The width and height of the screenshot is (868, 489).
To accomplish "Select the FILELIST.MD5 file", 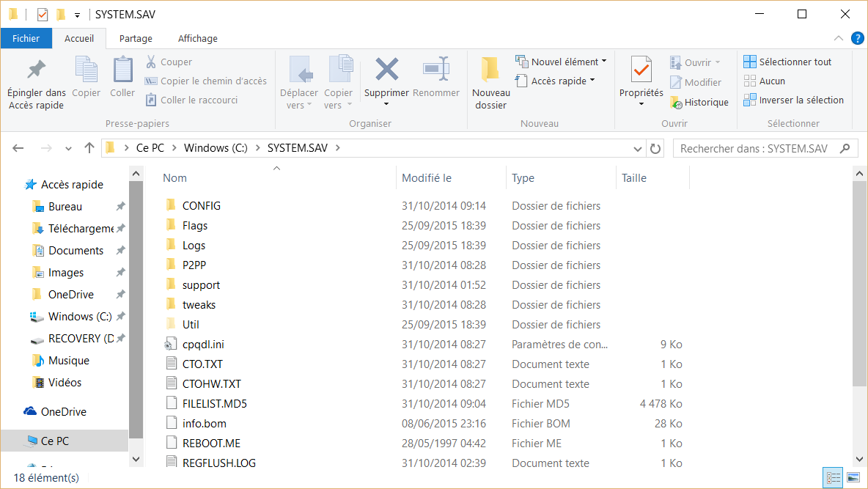I will click(215, 404).
